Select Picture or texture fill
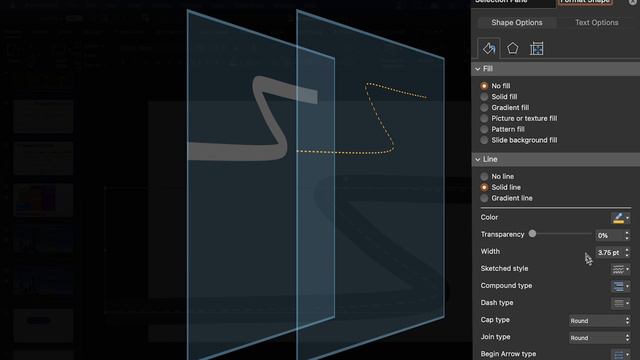 pos(484,118)
